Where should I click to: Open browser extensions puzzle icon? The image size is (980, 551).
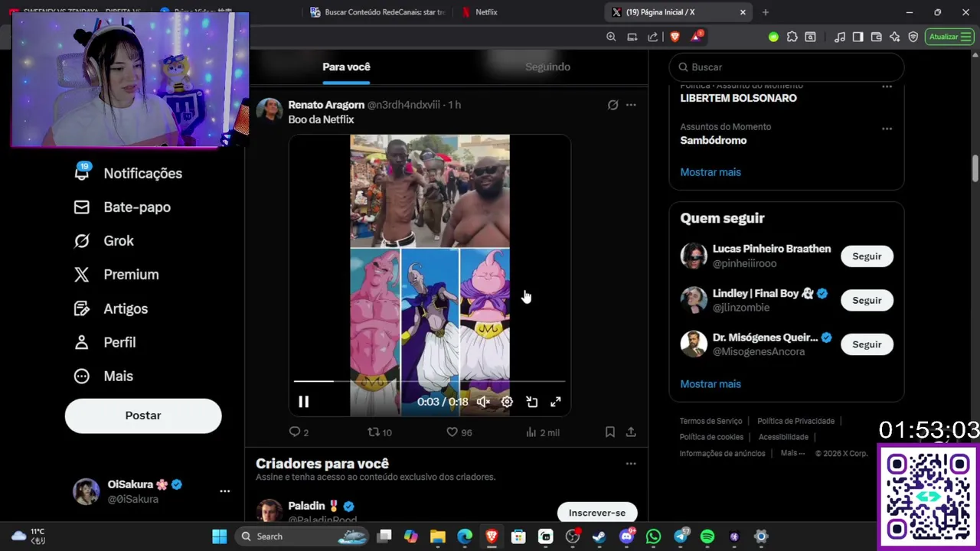pyautogui.click(x=792, y=37)
